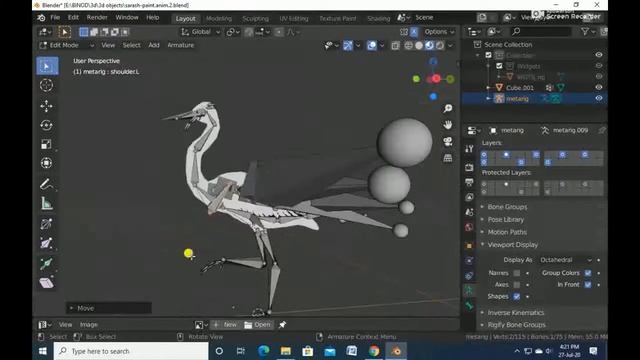Toggle camera view icon
Screen dimensions: 640x360
click(448, 142)
